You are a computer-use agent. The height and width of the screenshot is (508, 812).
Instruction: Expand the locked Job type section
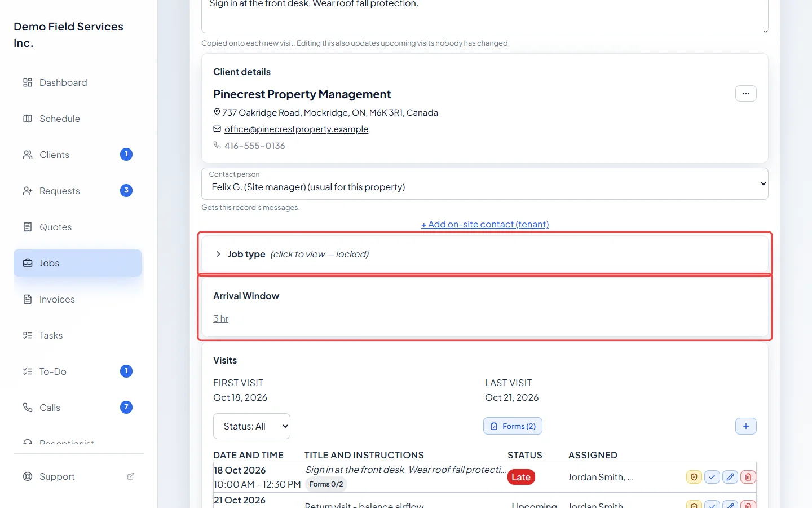point(485,254)
